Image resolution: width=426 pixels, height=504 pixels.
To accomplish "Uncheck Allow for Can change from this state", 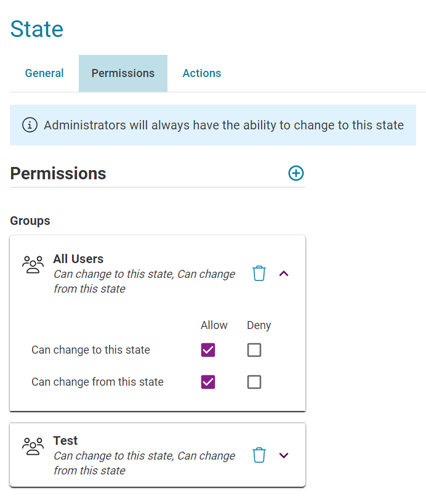I will point(208,382).
